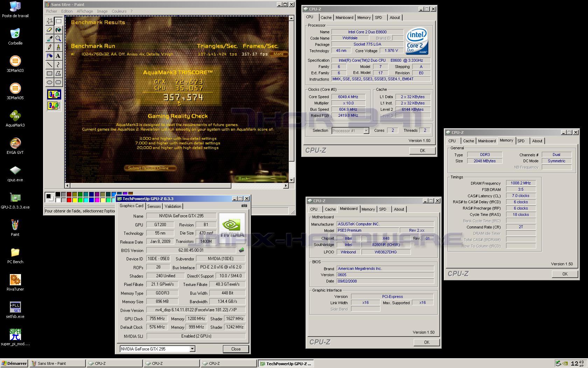This screenshot has width=588, height=368.
Task: Choose the straight Line tool
Action: pyautogui.click(x=50, y=64)
